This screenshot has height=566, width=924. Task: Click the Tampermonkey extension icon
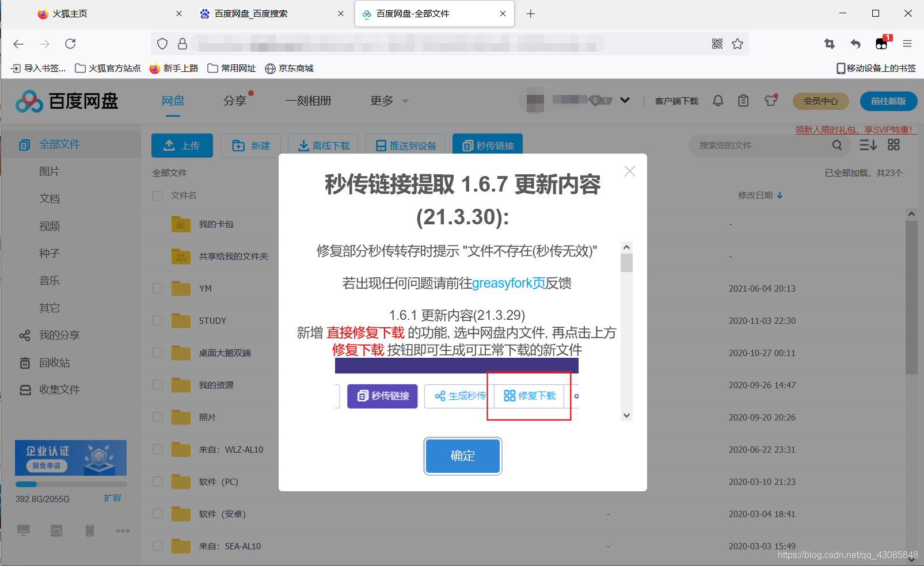[882, 44]
